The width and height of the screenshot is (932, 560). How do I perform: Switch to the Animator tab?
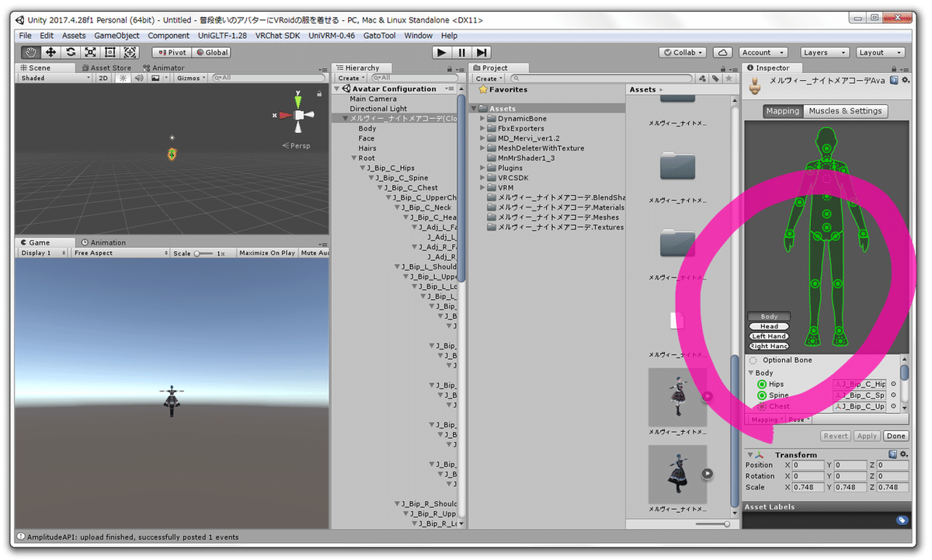tap(163, 68)
